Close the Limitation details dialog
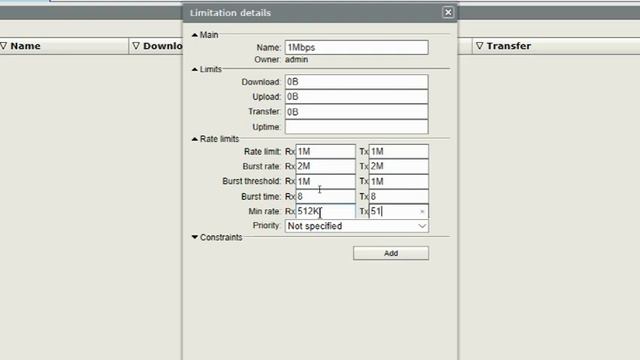Viewport: 640px width, 360px height. (448, 12)
